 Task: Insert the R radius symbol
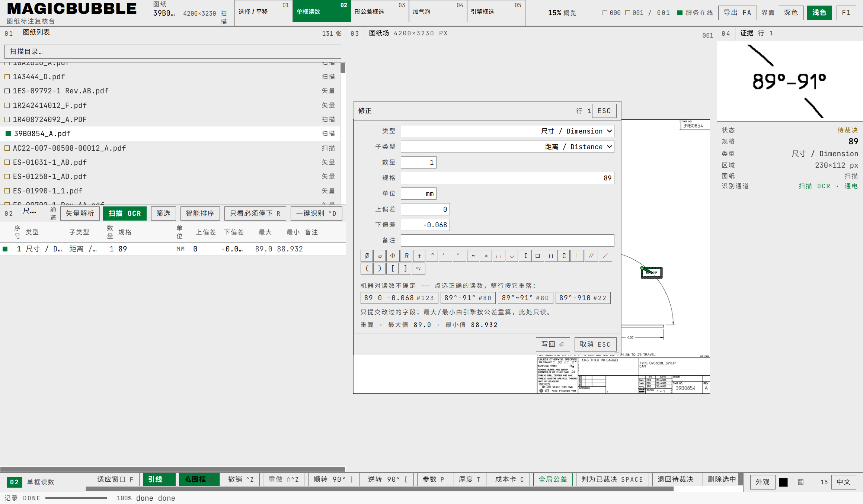[x=406, y=256]
